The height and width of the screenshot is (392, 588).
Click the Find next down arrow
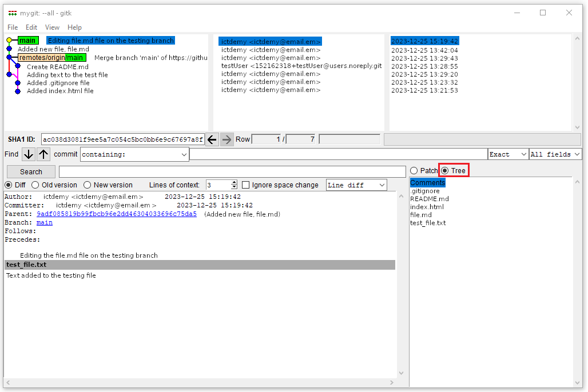coord(29,154)
